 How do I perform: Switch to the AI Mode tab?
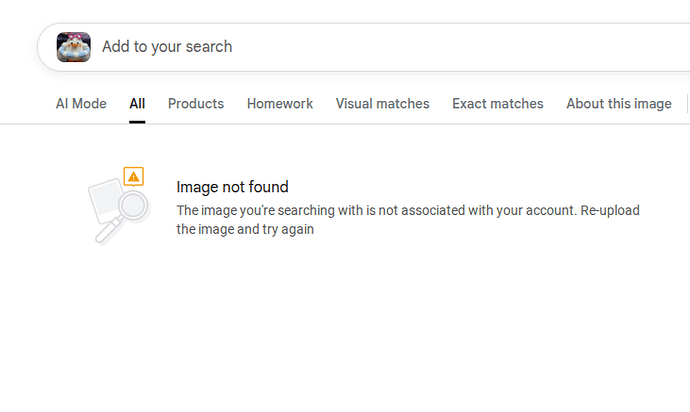[81, 104]
